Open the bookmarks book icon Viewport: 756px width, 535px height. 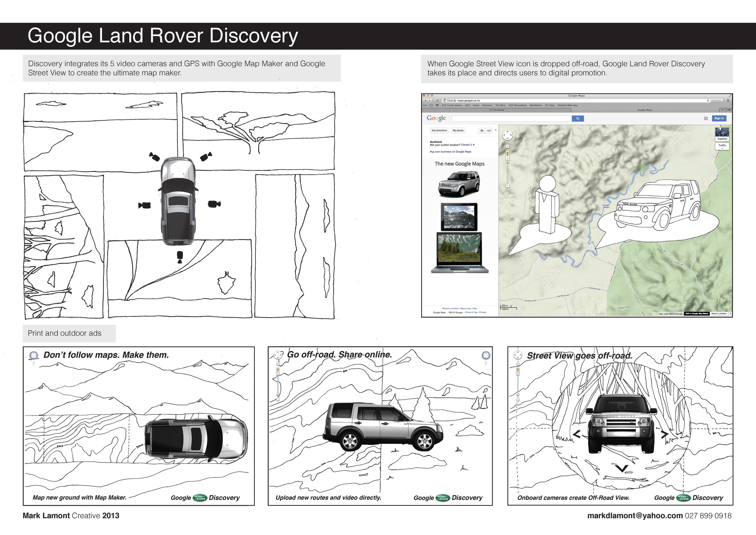point(431,106)
